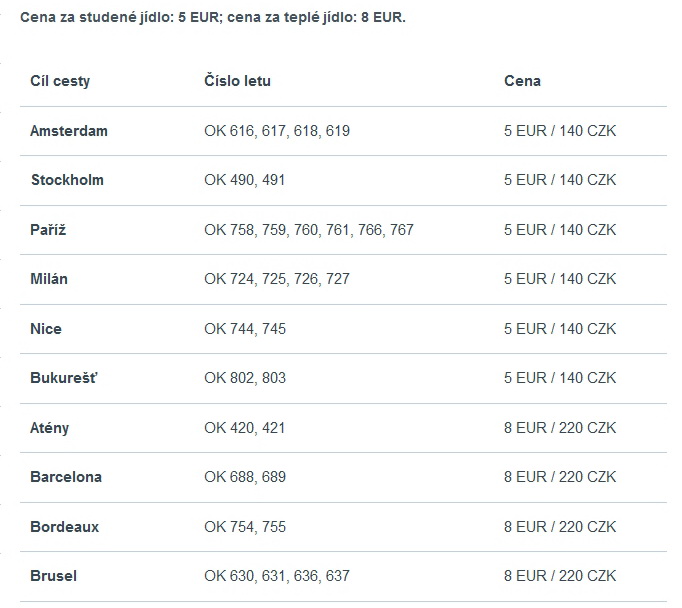This screenshot has height=608, width=682.
Task: Click the Číslo letu column header
Action: click(x=237, y=81)
